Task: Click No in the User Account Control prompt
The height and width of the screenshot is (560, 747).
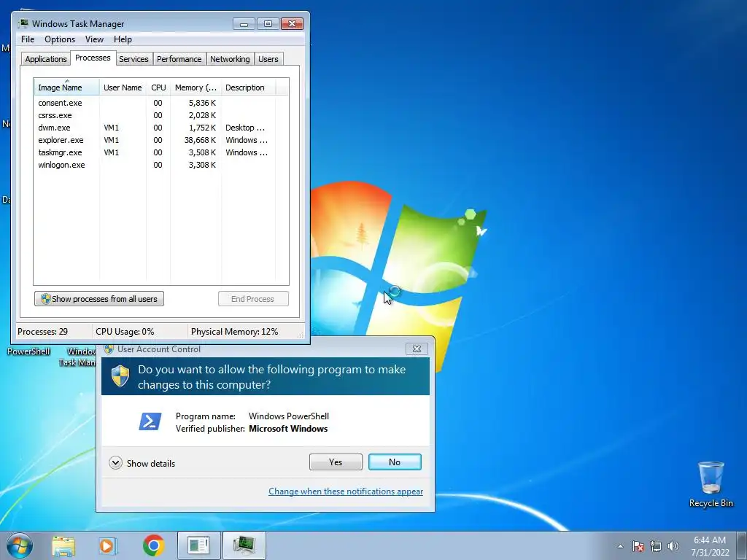Action: pos(395,462)
